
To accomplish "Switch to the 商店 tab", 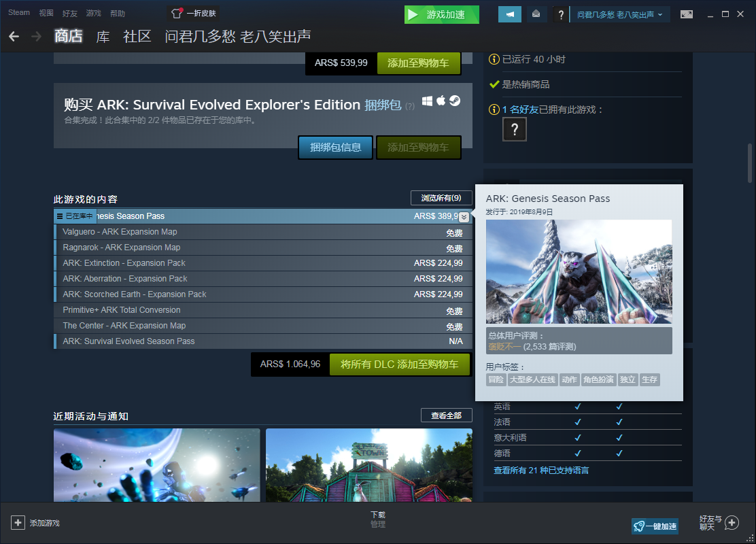I will [69, 36].
